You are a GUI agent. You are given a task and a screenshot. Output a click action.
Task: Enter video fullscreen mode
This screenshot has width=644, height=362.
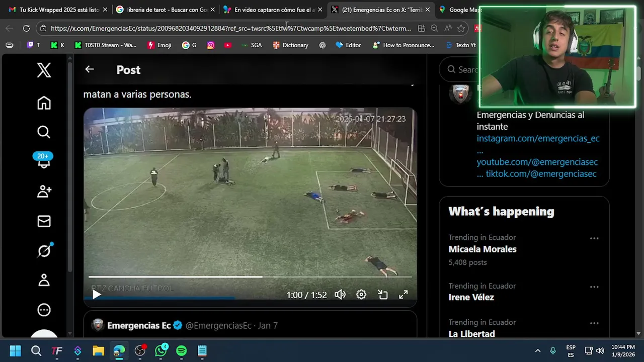404,295
